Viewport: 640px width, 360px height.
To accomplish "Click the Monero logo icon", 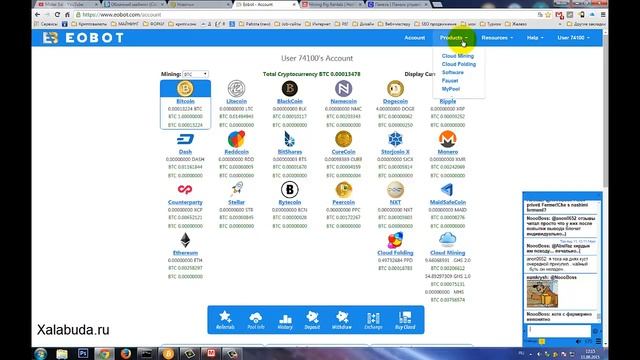I will (x=447, y=139).
